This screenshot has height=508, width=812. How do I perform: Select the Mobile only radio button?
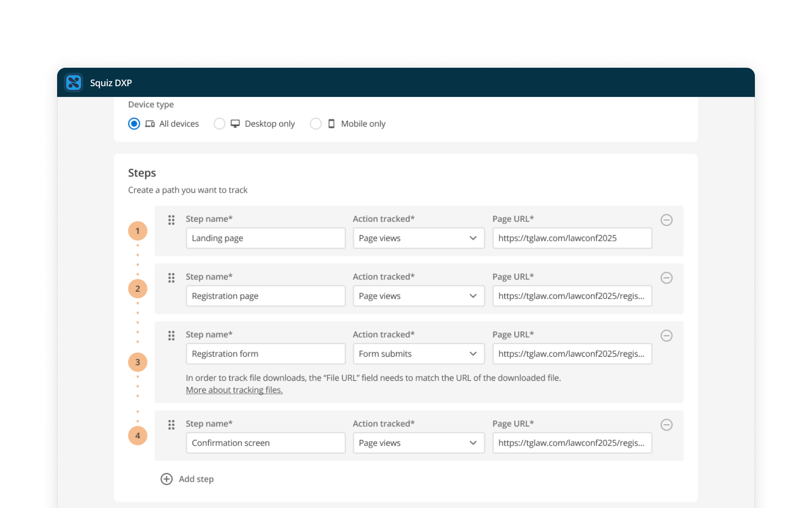(316, 124)
